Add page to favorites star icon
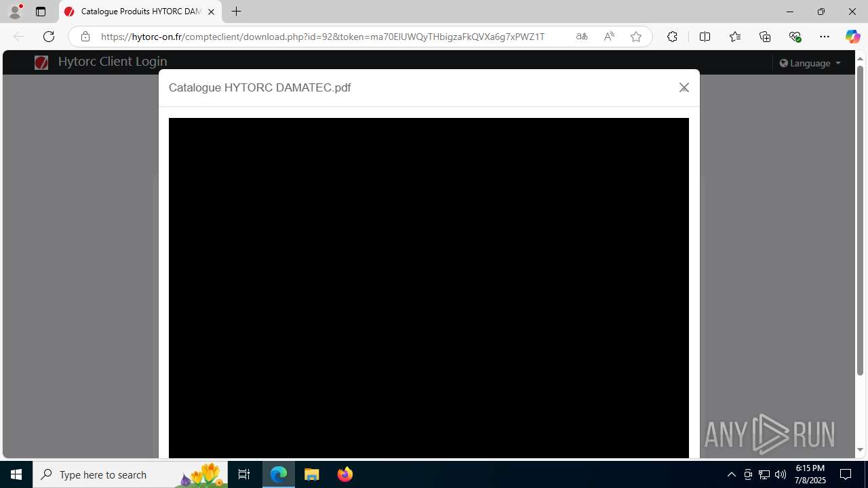The height and width of the screenshot is (488, 868). pyautogui.click(x=636, y=37)
